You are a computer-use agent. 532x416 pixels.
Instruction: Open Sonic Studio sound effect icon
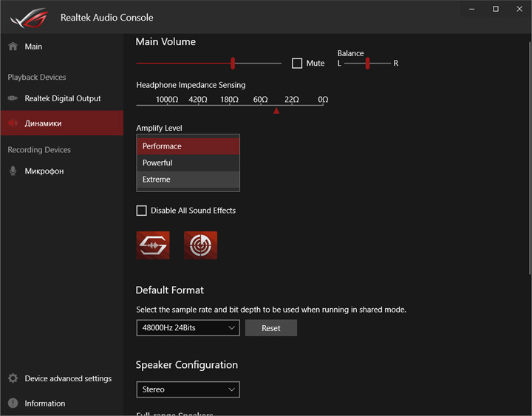[x=153, y=245]
